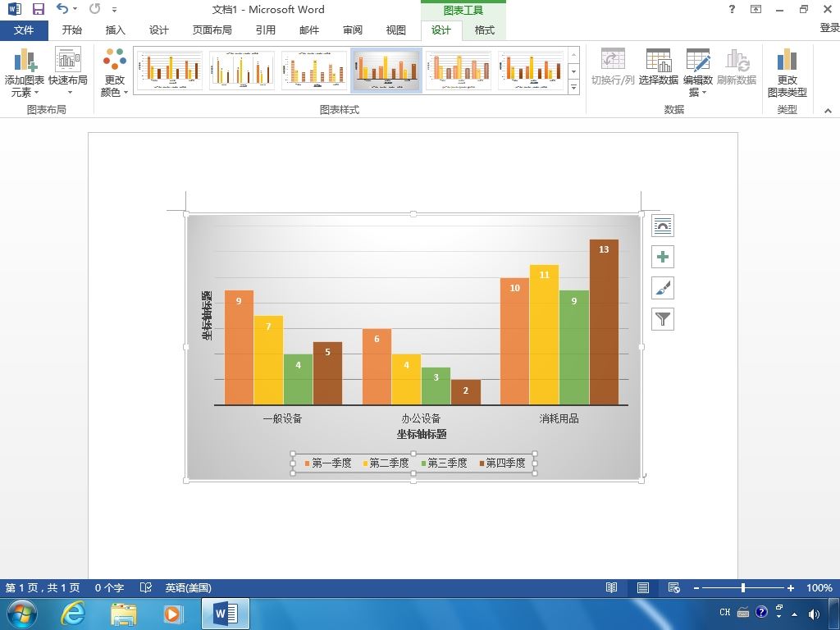Collapse the ribbon with the up arrow
Screen dimensions: 840x630
tap(828, 111)
